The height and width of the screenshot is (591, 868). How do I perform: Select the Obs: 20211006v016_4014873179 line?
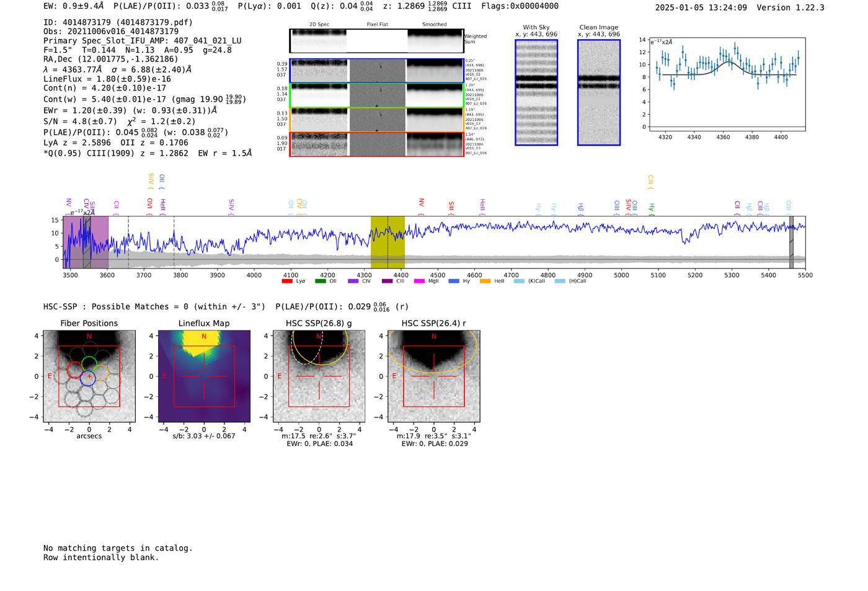coord(111,31)
